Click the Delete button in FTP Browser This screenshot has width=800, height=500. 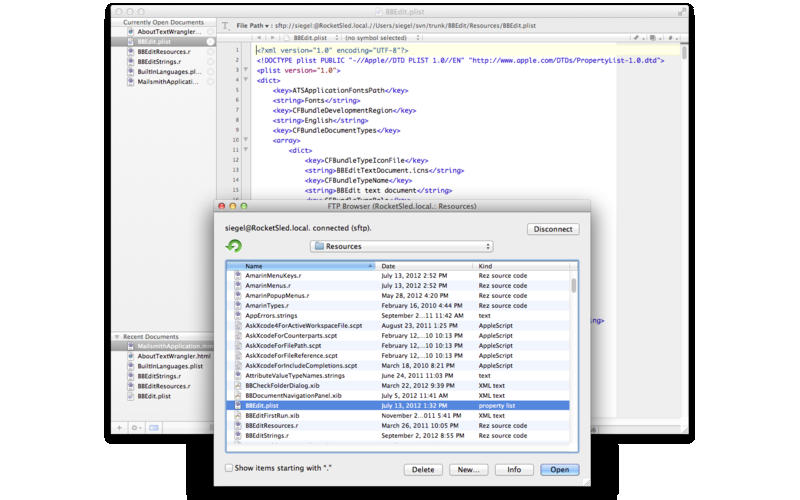coord(423,469)
